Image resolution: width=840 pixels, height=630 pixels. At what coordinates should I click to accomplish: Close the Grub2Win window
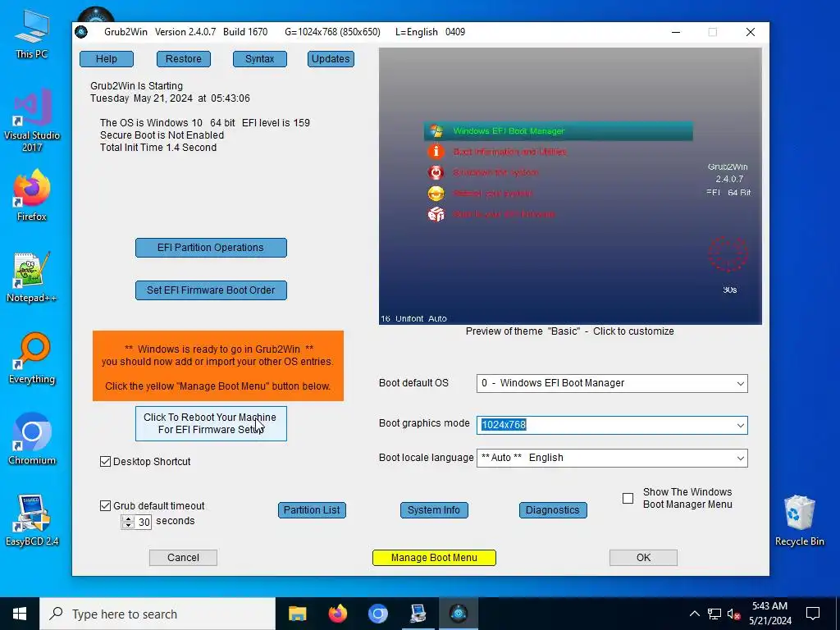tap(751, 32)
